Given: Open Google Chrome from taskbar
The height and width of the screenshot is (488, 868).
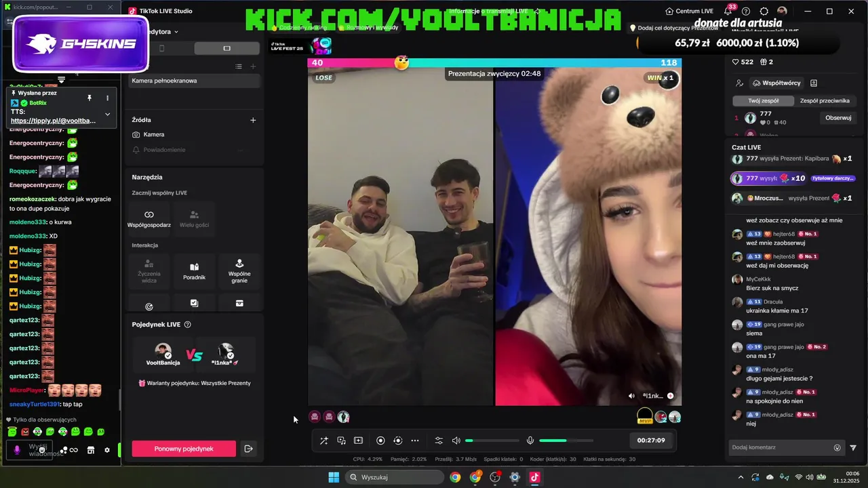Looking at the screenshot, I should pos(455,477).
